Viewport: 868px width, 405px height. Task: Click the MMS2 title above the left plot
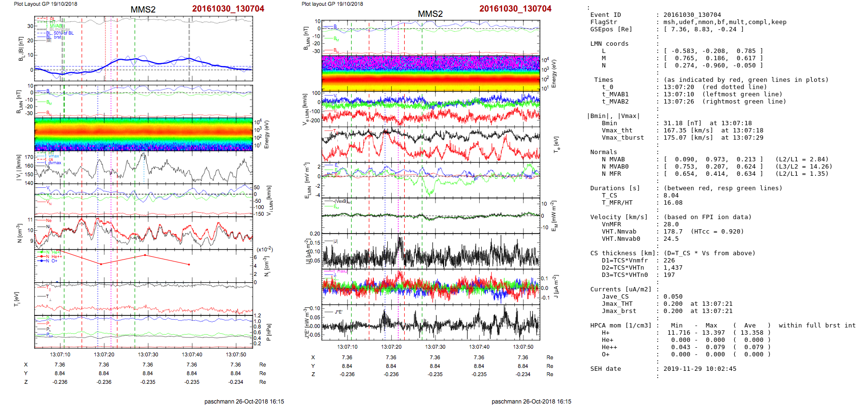(x=143, y=10)
